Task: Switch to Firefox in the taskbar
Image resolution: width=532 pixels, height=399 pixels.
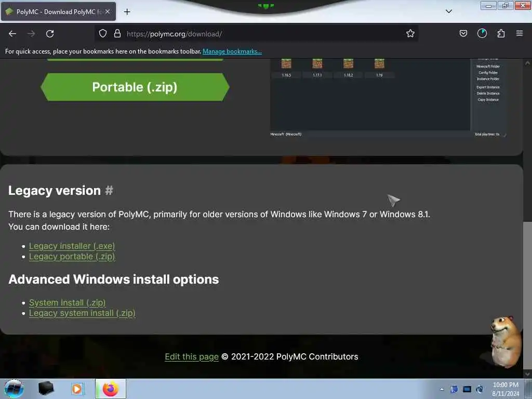Action: 111,389
